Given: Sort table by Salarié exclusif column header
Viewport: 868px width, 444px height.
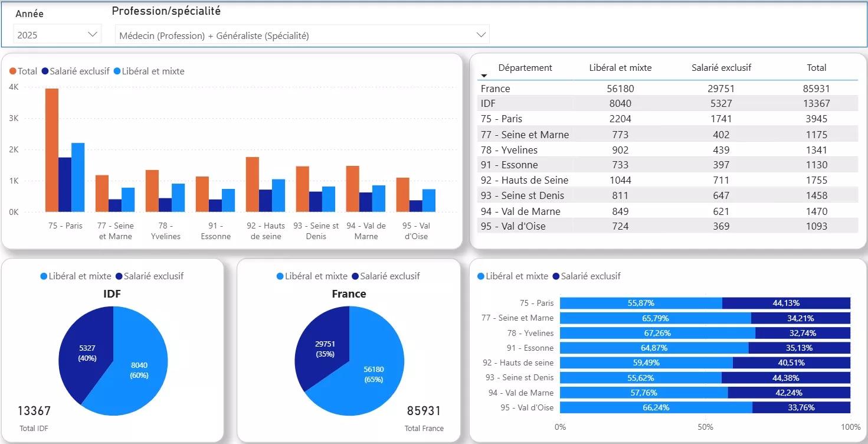Looking at the screenshot, I should pyautogui.click(x=721, y=68).
